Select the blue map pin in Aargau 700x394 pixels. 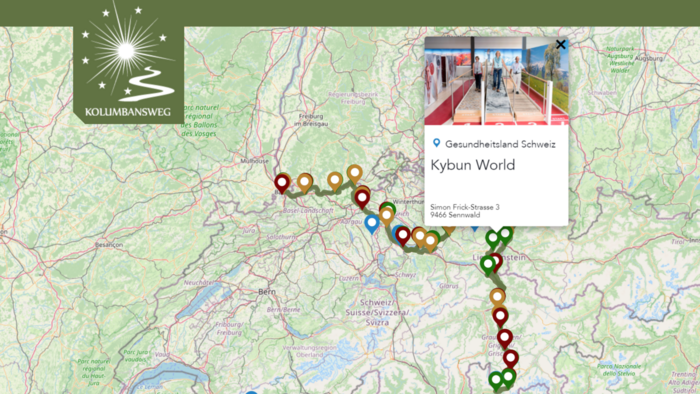tap(371, 224)
